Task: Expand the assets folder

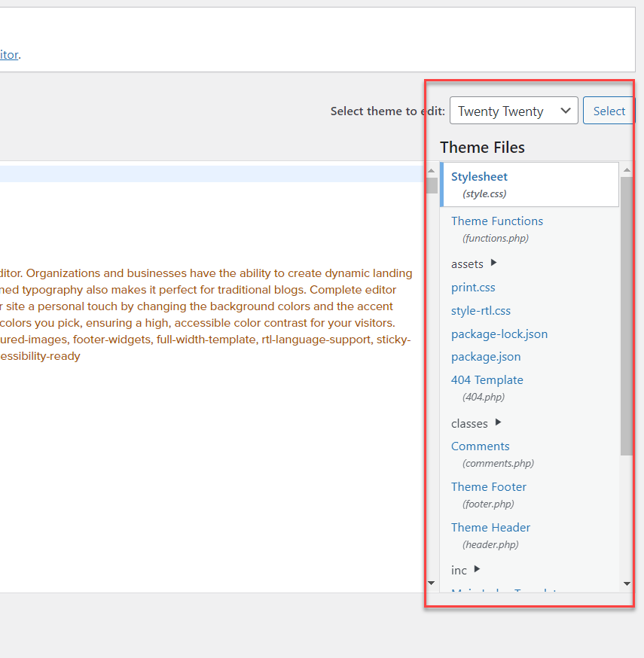Action: (x=467, y=264)
